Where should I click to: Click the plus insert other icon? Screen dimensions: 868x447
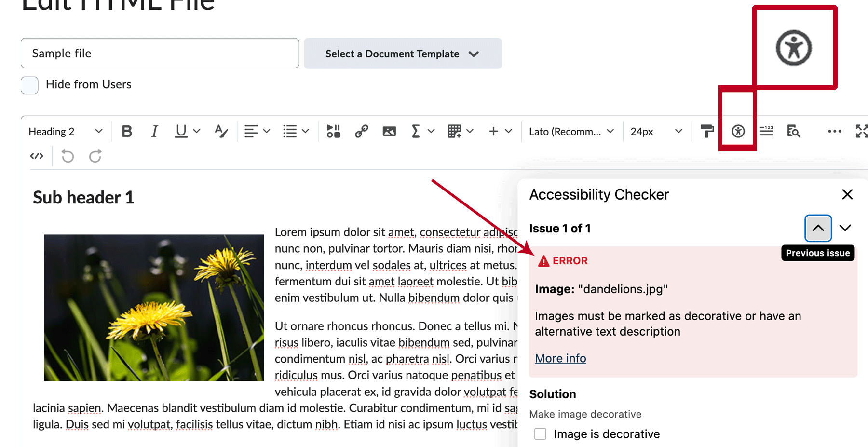[x=493, y=131]
